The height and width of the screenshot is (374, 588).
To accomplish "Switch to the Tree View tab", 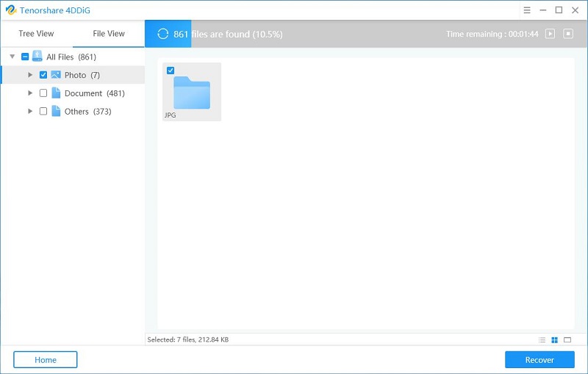I will [36, 33].
